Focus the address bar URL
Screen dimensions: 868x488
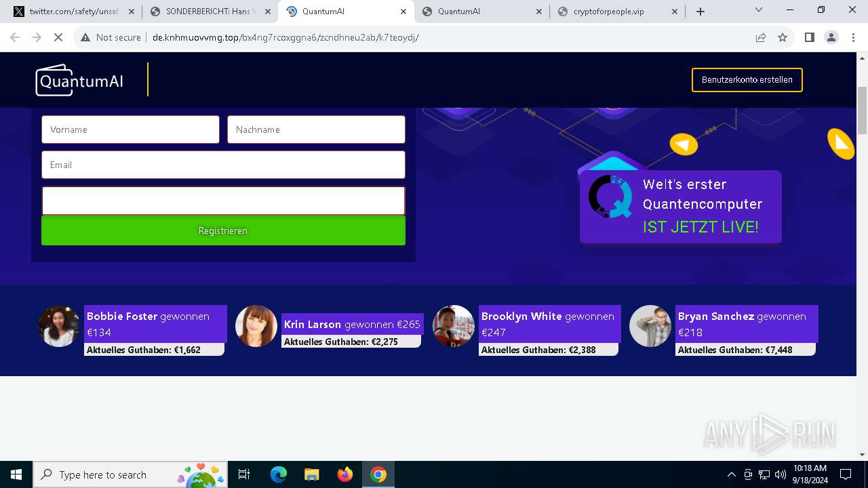tap(285, 37)
